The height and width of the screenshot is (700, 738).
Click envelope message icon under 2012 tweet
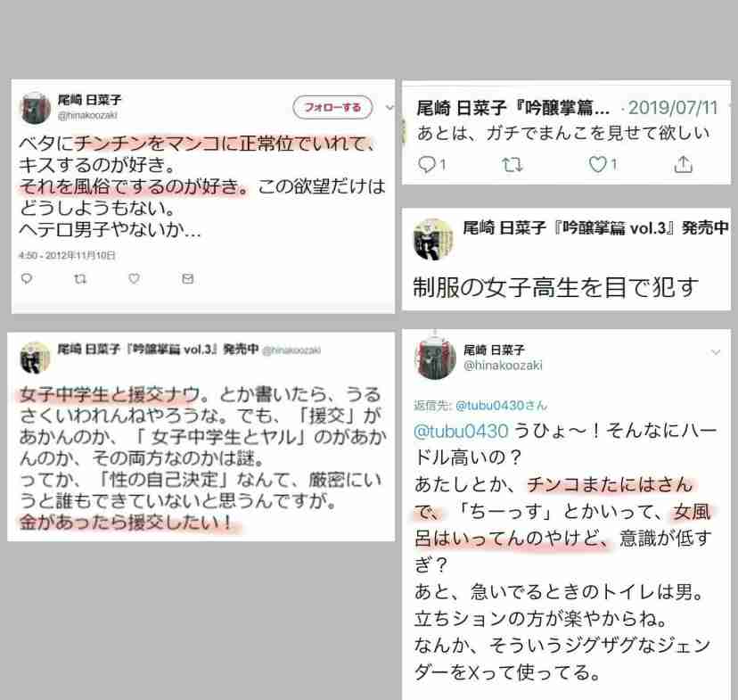click(x=188, y=279)
